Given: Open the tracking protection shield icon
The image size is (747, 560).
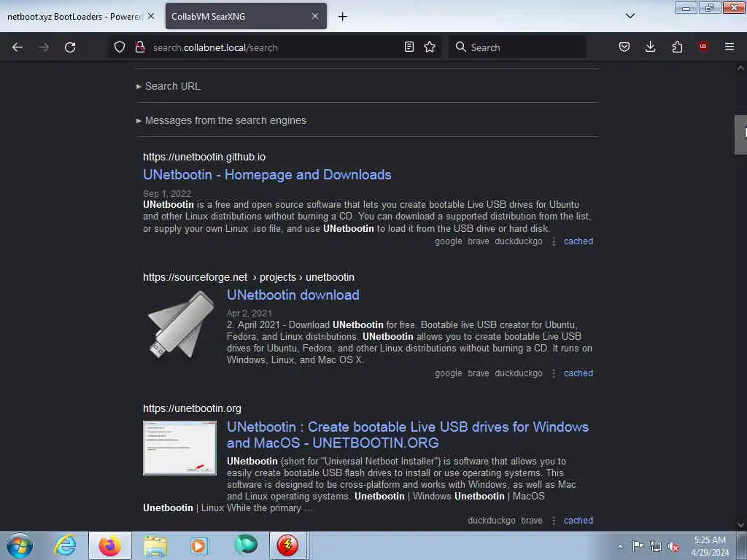Looking at the screenshot, I should pyautogui.click(x=120, y=47).
